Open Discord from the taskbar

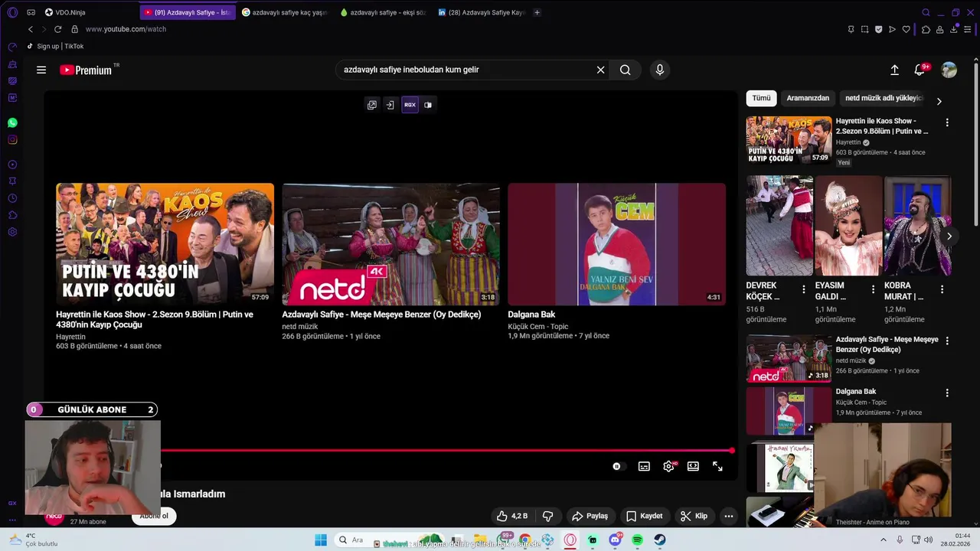click(616, 540)
